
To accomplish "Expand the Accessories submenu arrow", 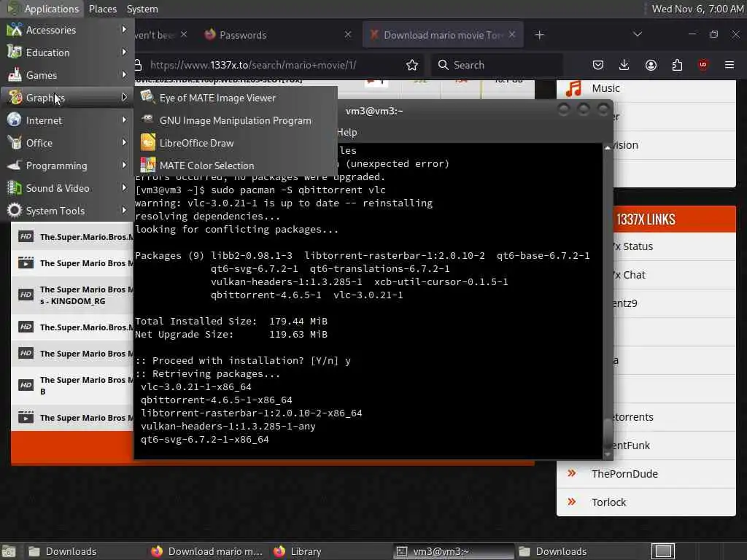I will (124, 29).
